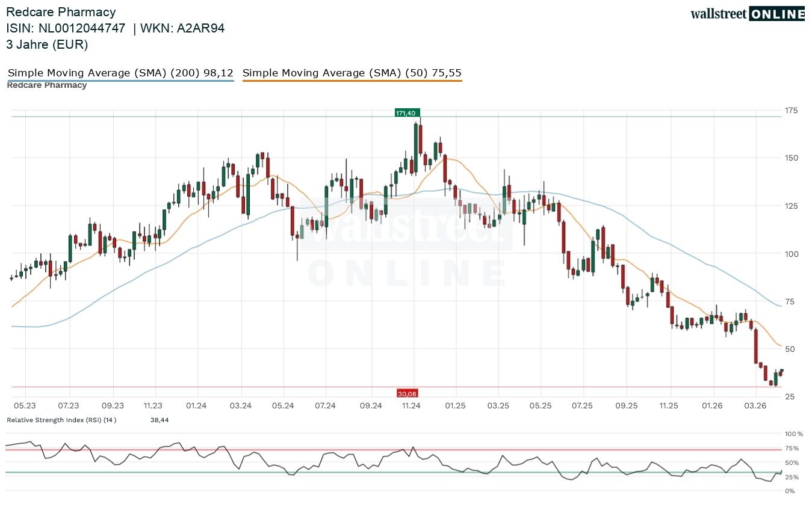The image size is (812, 507).
Task: Select the 3 Jahre (EUR) period label
Action: [47, 45]
